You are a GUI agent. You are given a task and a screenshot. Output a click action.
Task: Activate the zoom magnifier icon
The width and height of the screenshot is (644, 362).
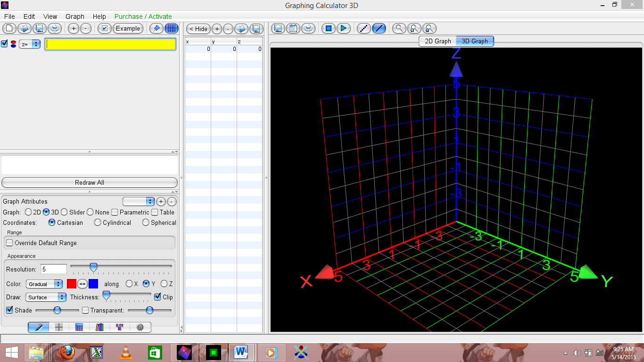(x=399, y=28)
